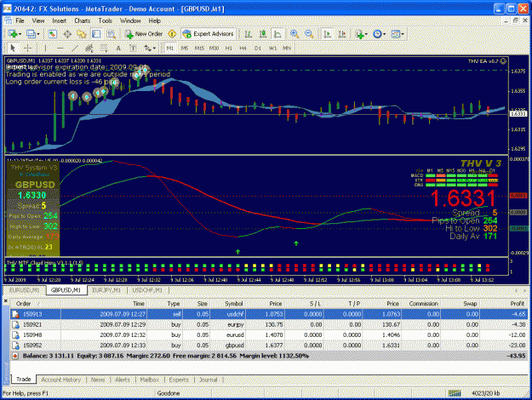Select the Crosshair tool
Image resolution: width=532 pixels, height=400 pixels.
click(x=28, y=49)
